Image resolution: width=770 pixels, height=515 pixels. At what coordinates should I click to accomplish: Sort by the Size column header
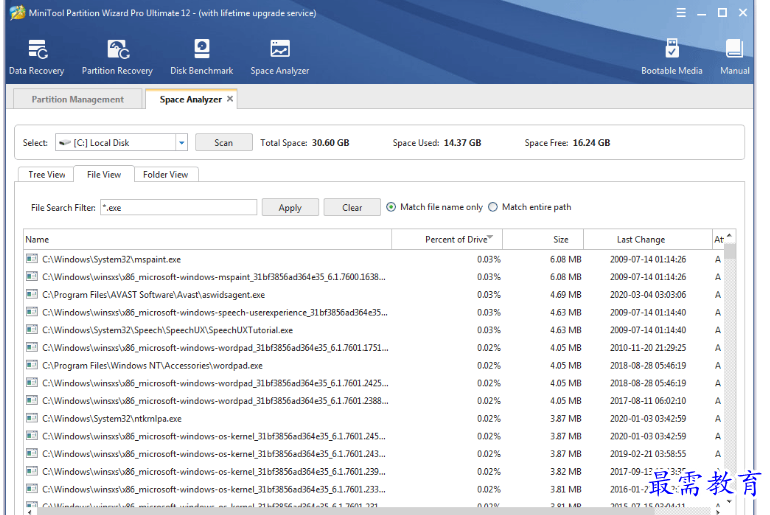[x=543, y=240]
